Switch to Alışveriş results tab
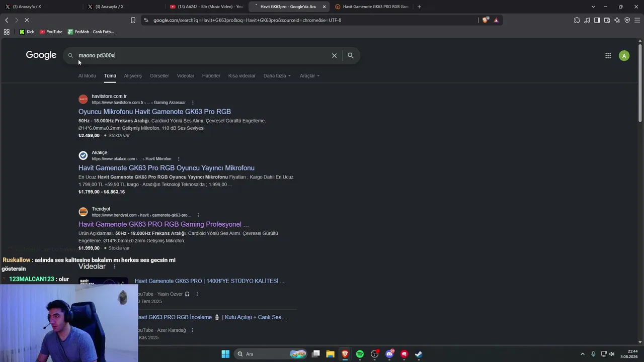 tap(133, 76)
